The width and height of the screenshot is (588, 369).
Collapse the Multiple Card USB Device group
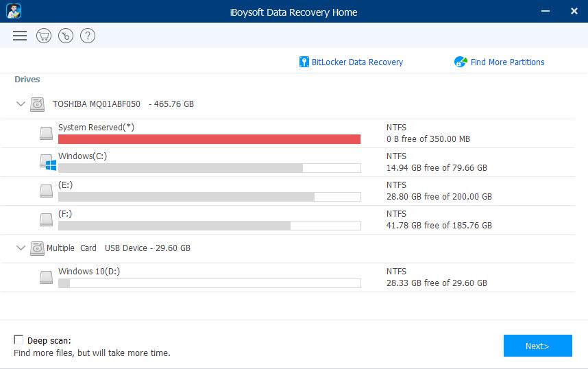pyautogui.click(x=21, y=248)
